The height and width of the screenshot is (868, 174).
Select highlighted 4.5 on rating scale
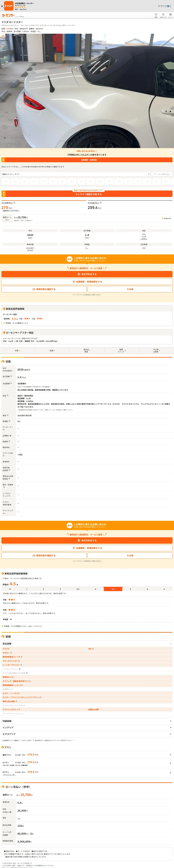(x=113, y=589)
